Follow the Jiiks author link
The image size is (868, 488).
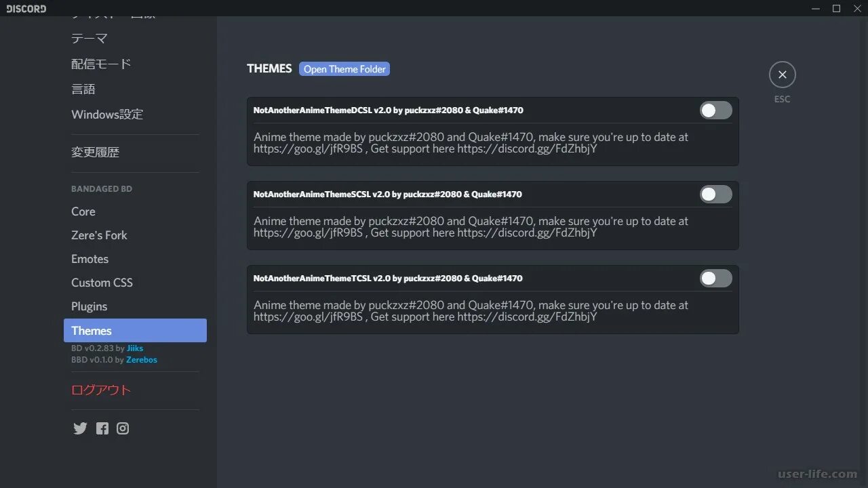click(135, 348)
